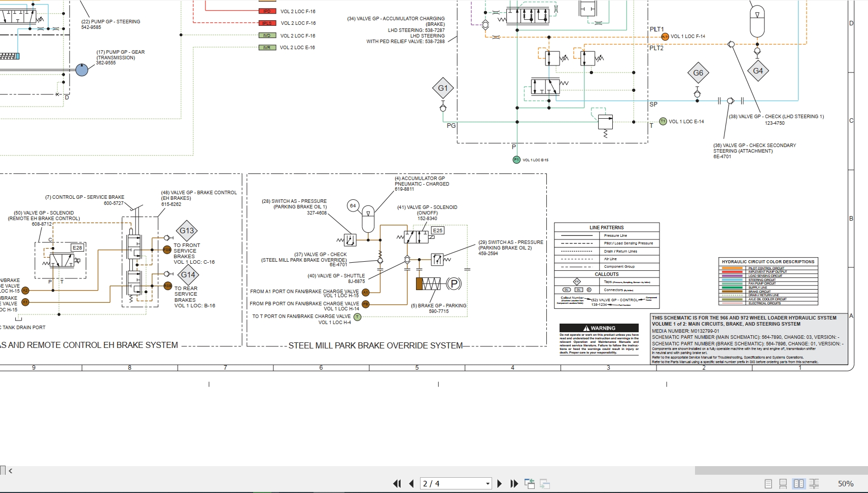The height and width of the screenshot is (493, 868).
Task: Switch to continuous page layout
Action: 783,484
